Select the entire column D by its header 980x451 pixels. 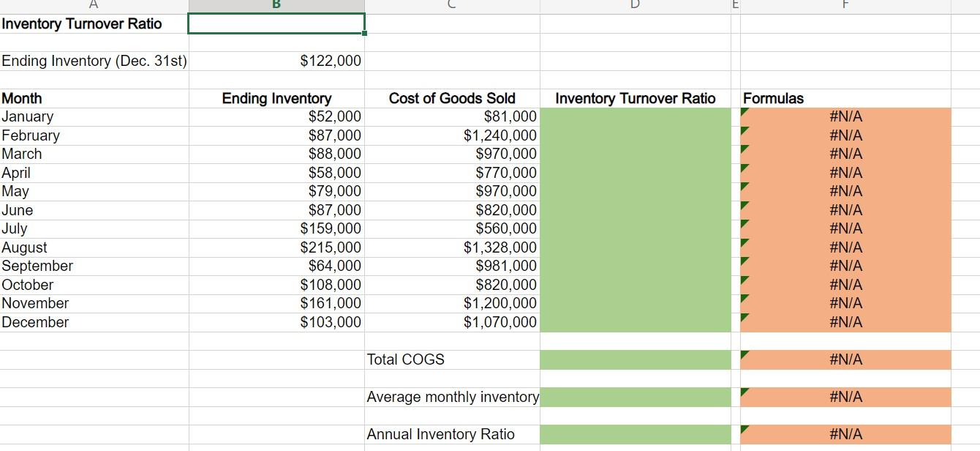[x=633, y=6]
